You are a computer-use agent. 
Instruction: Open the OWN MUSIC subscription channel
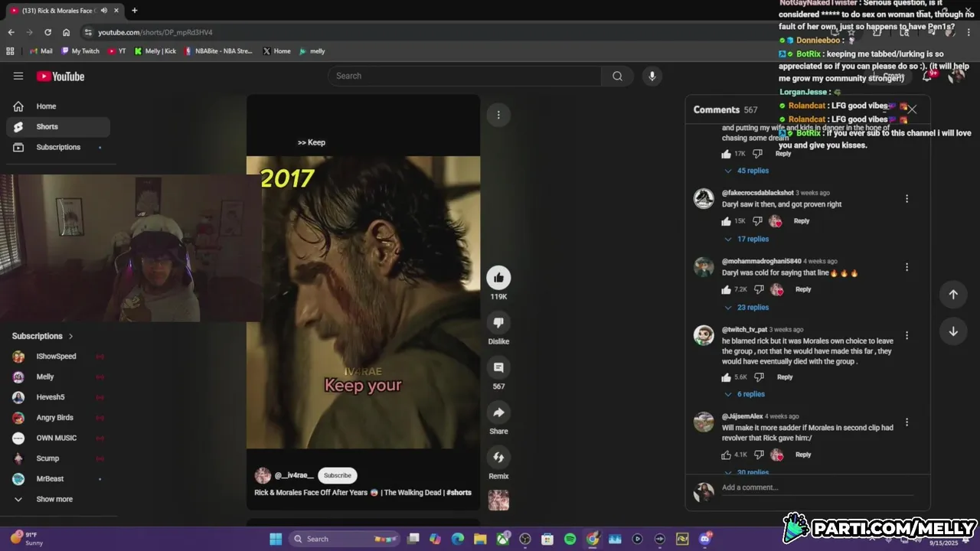coord(57,438)
